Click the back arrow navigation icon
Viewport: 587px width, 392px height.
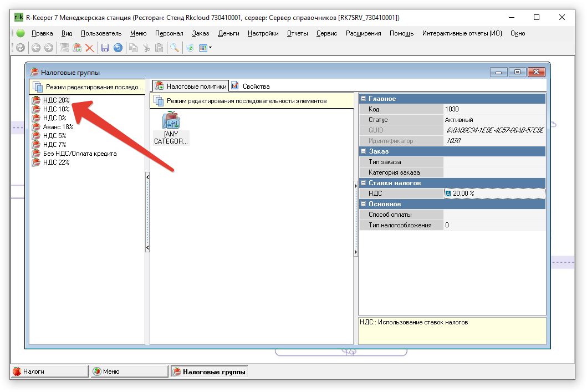click(x=36, y=48)
